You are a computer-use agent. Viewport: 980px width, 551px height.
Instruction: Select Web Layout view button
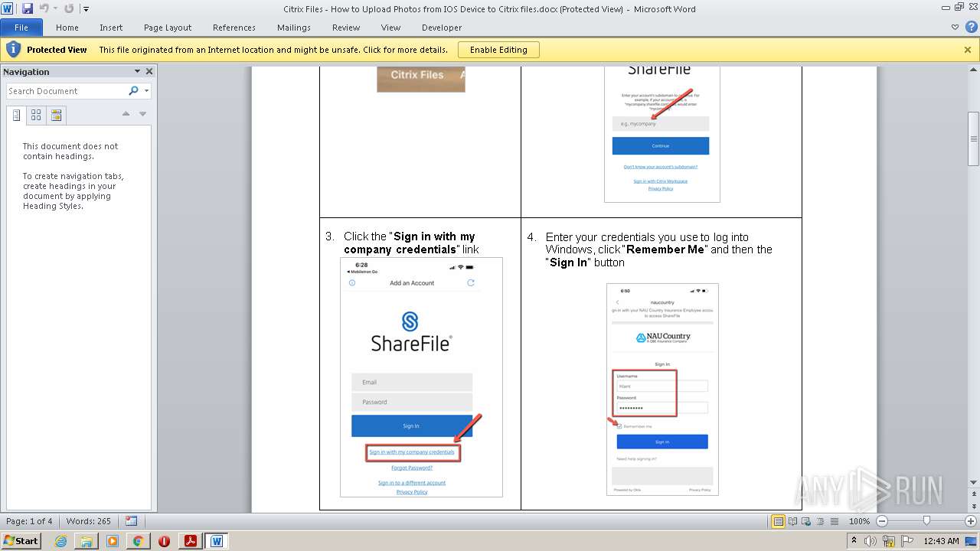(x=805, y=521)
